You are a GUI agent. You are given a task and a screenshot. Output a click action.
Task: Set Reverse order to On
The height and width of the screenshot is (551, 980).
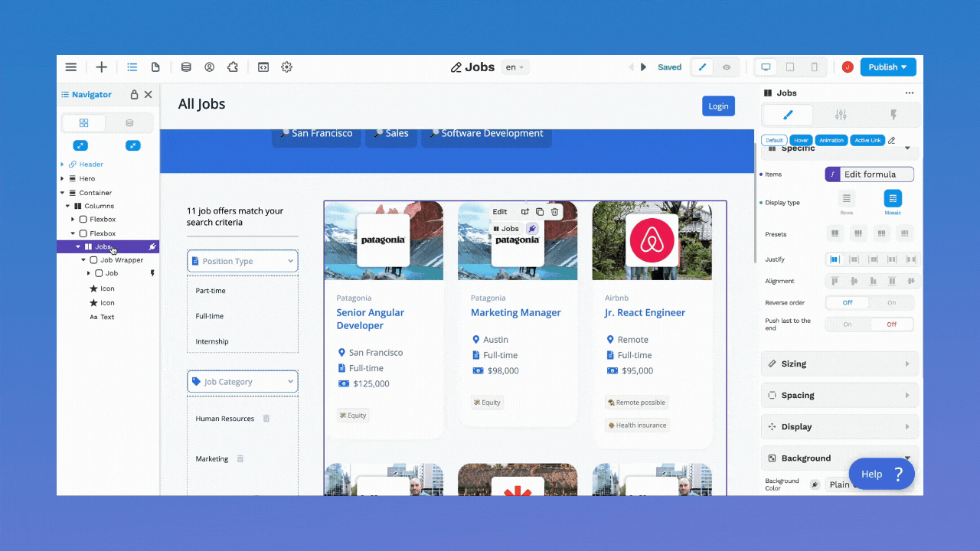892,303
